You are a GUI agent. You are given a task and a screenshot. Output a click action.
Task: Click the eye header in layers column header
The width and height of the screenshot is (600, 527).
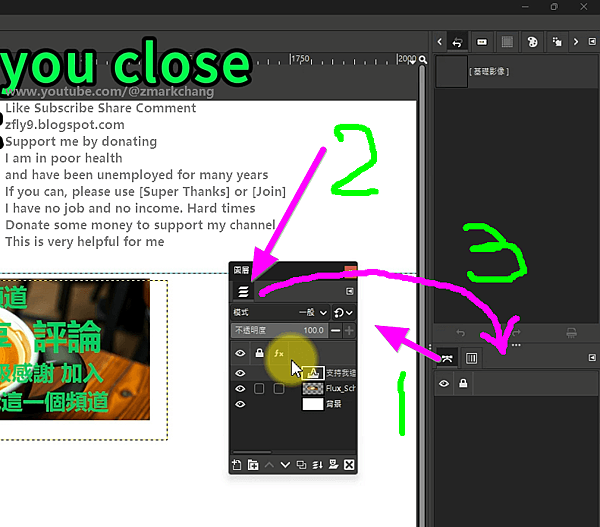click(x=240, y=353)
